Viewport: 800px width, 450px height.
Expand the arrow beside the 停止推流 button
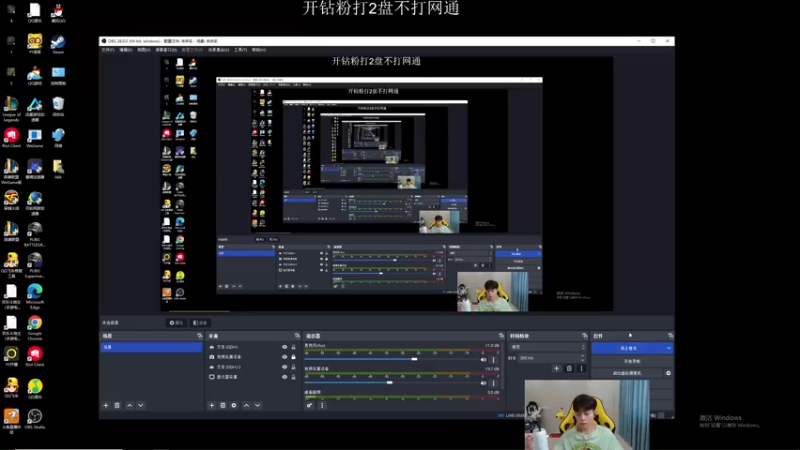pos(668,348)
